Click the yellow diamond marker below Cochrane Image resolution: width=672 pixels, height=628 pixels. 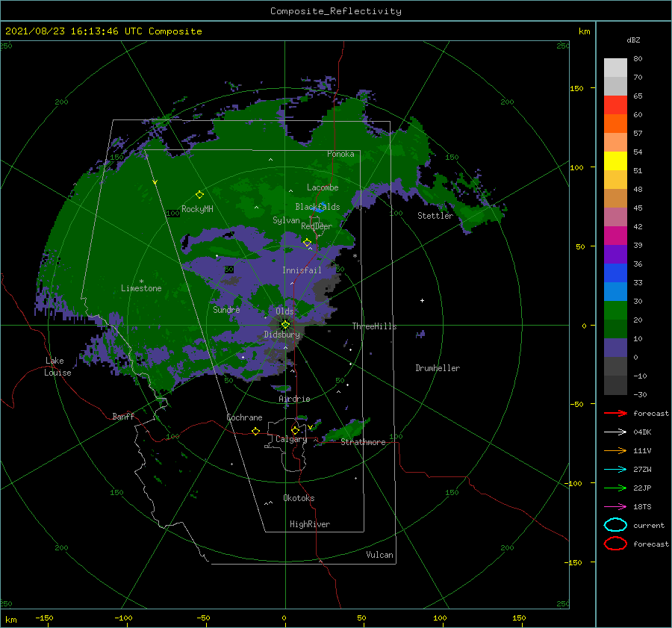[255, 432]
